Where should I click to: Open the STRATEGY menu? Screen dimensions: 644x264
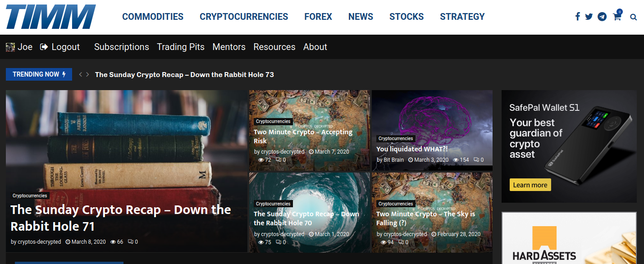(x=462, y=17)
